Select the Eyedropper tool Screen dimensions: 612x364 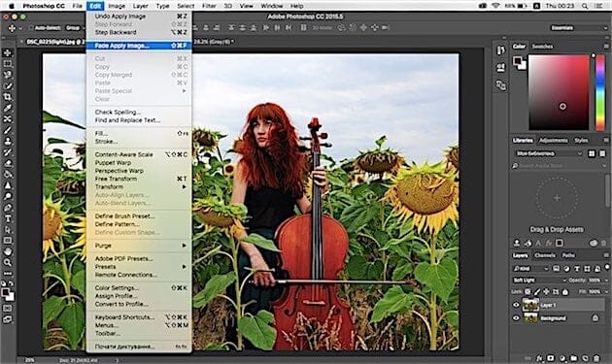(8, 108)
